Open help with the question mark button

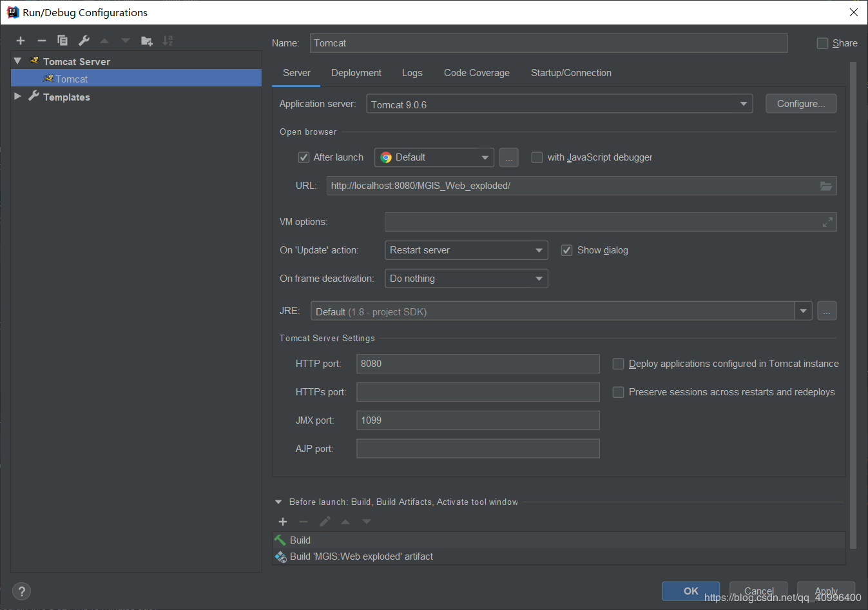coord(21,591)
